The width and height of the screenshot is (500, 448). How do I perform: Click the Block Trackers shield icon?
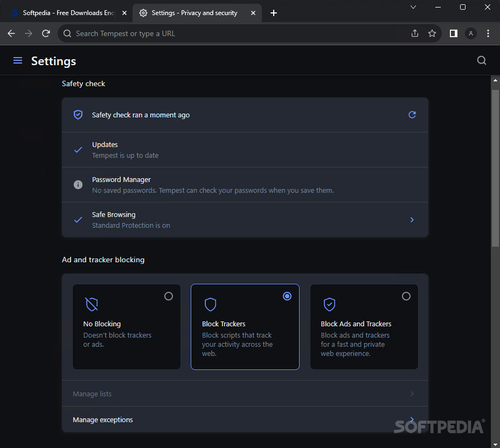pyautogui.click(x=211, y=304)
